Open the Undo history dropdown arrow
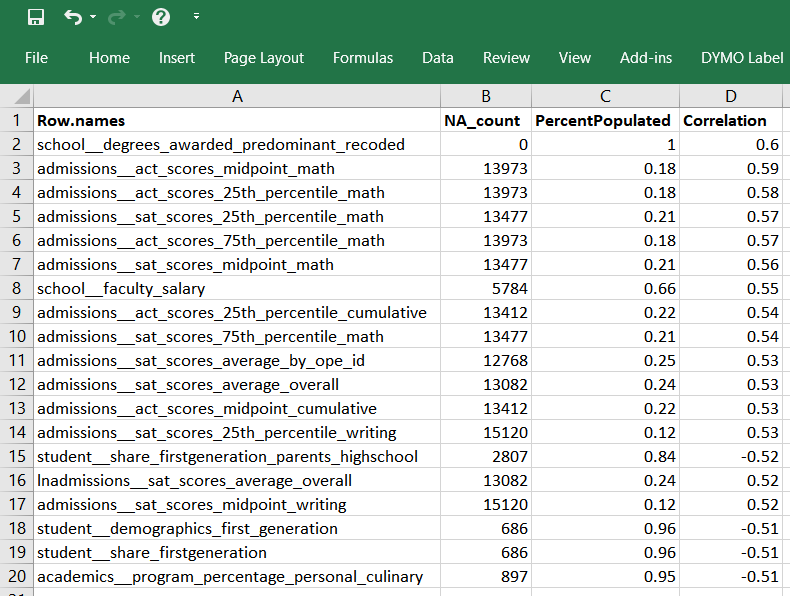790x596 pixels. [93, 17]
